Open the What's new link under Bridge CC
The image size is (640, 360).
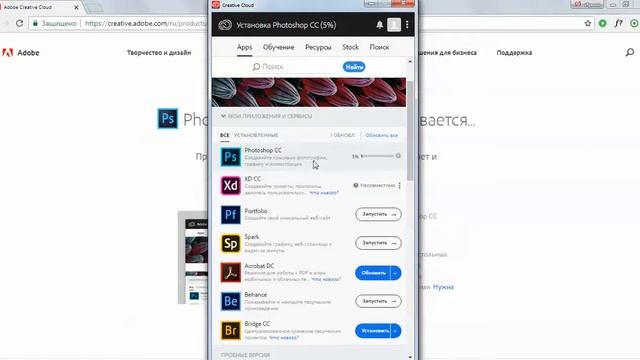pos(283,338)
